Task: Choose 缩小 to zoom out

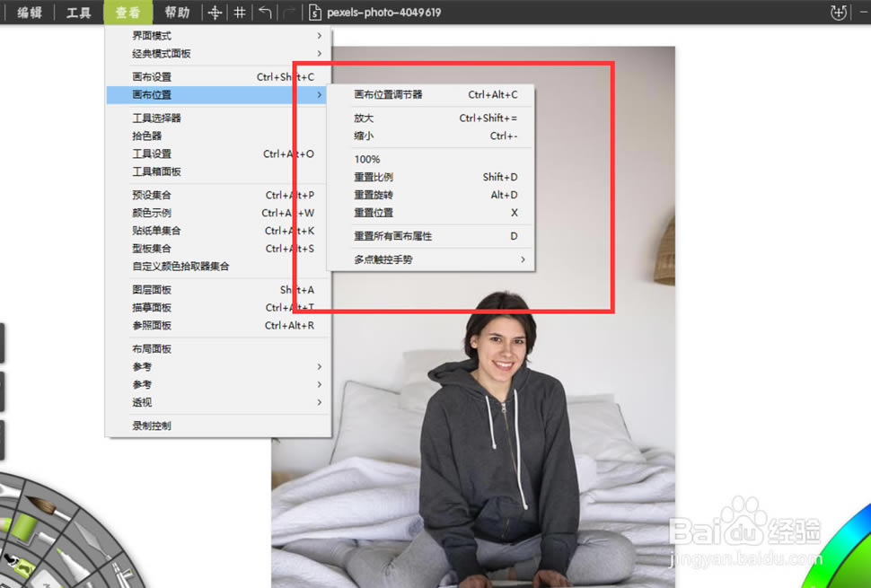Action: pyautogui.click(x=431, y=136)
